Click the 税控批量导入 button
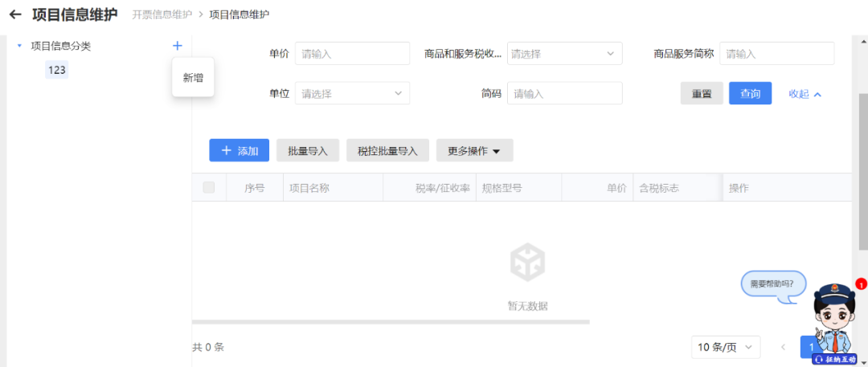 (387, 150)
